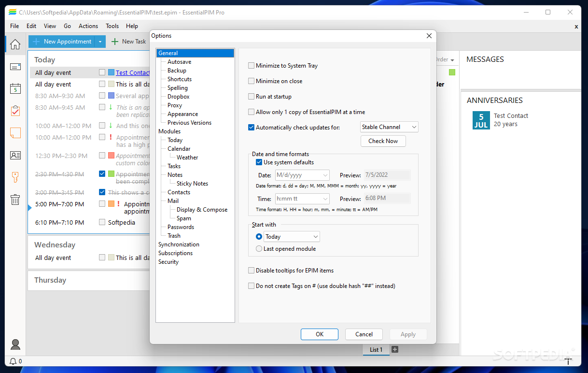Screen dimensions: 588x373
Task: Enable Run at startup
Action: tap(251, 97)
